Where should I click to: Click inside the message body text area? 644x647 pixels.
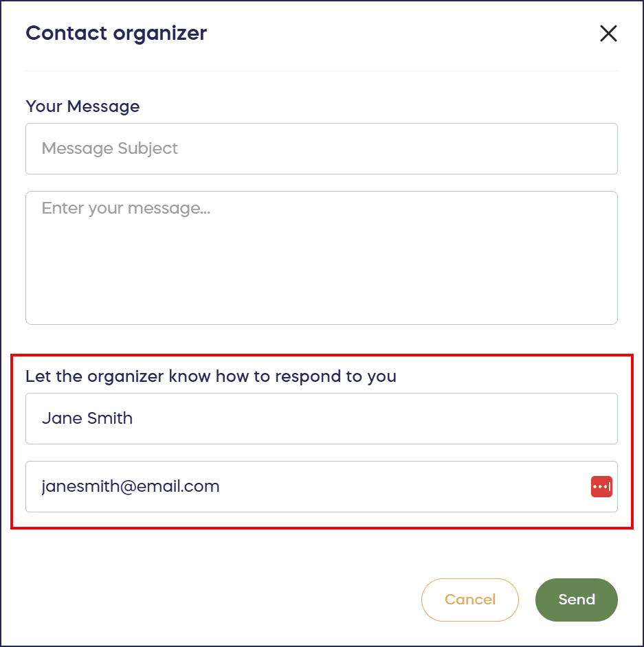321,258
